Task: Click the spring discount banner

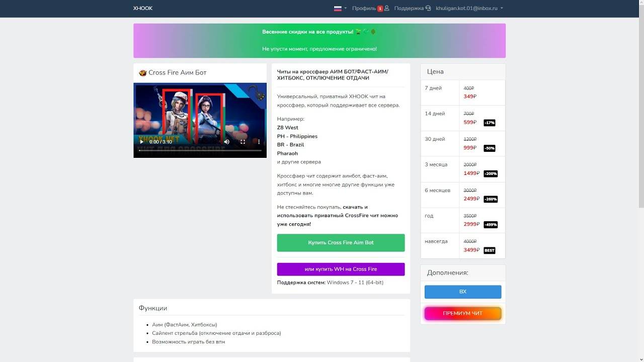Action: pyautogui.click(x=319, y=41)
